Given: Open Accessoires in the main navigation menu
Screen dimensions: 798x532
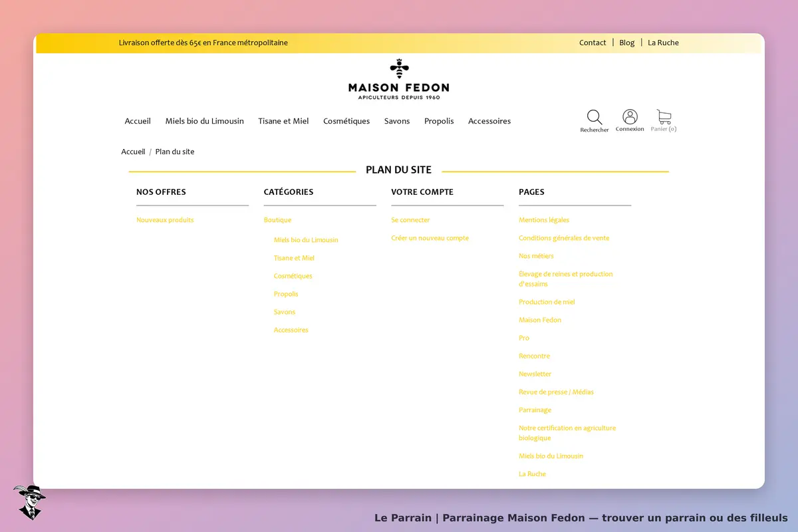Looking at the screenshot, I should pos(489,121).
